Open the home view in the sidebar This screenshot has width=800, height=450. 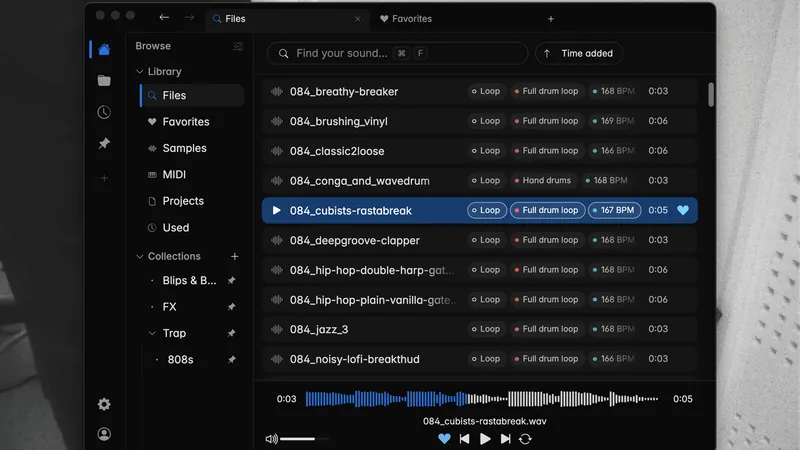104,49
